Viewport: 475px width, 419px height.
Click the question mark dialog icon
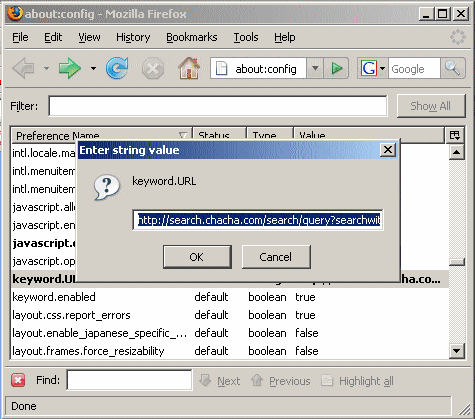(107, 188)
